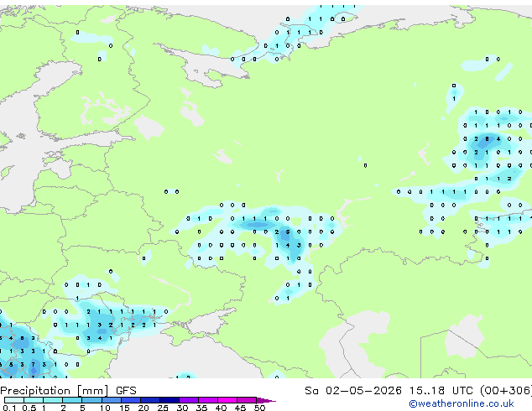
Task: Select the 15–20 mm legend swatch
Action: [x=131, y=400]
